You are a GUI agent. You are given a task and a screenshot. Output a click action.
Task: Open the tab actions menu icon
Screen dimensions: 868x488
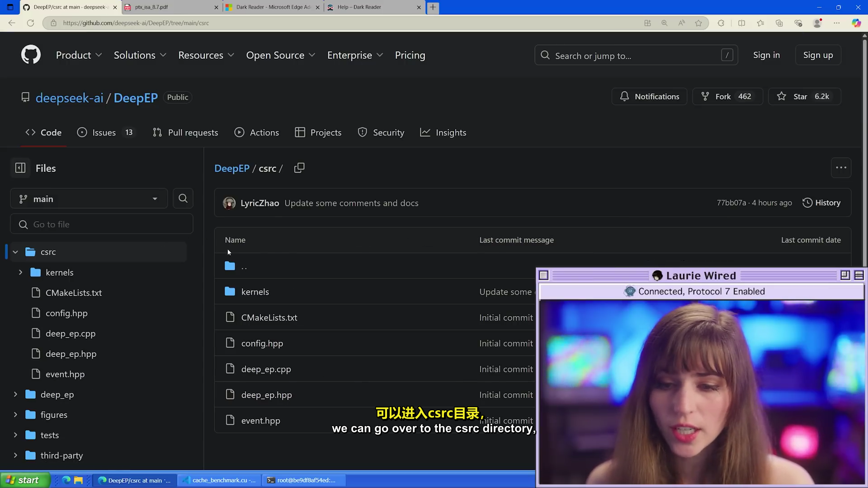pos(10,7)
